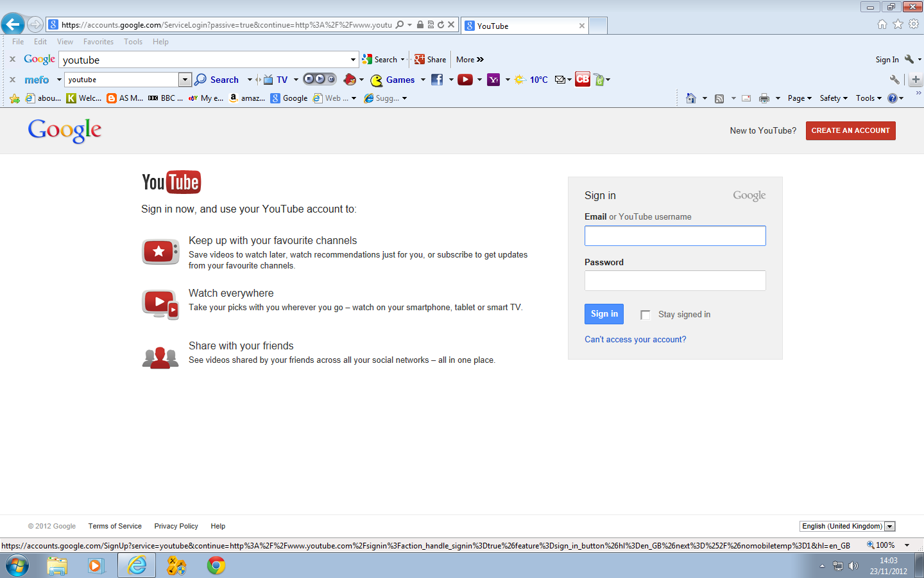Image resolution: width=924 pixels, height=578 pixels.
Task: Click the Stop loading X in address bar
Action: (451, 24)
